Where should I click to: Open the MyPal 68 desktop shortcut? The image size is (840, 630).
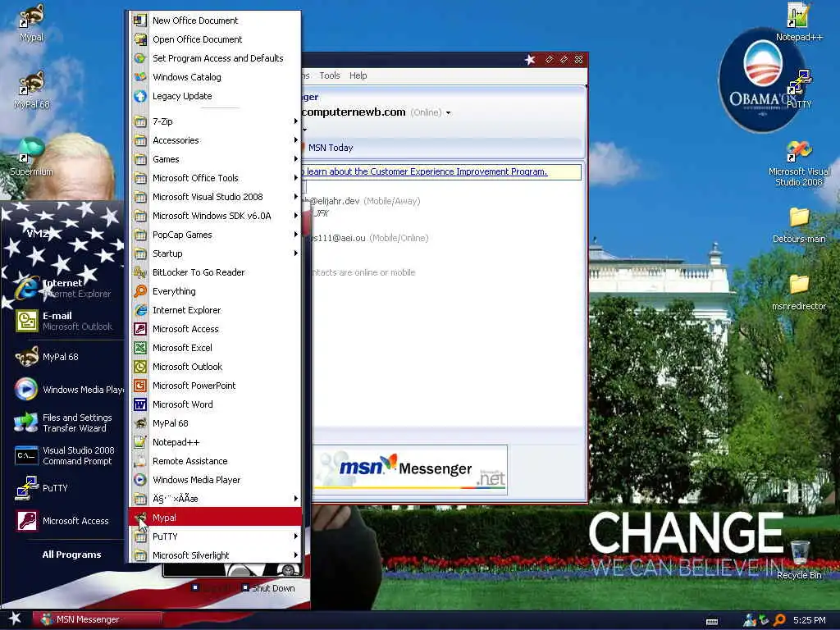(x=31, y=90)
